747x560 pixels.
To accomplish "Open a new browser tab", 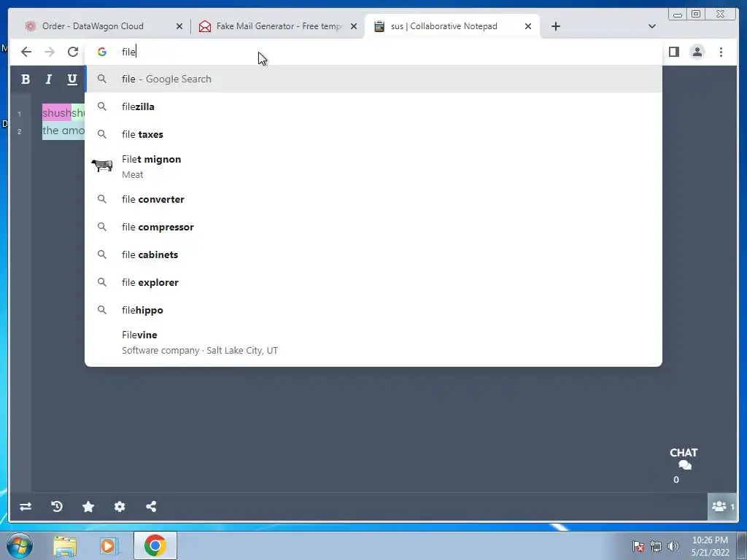I will [x=555, y=26].
